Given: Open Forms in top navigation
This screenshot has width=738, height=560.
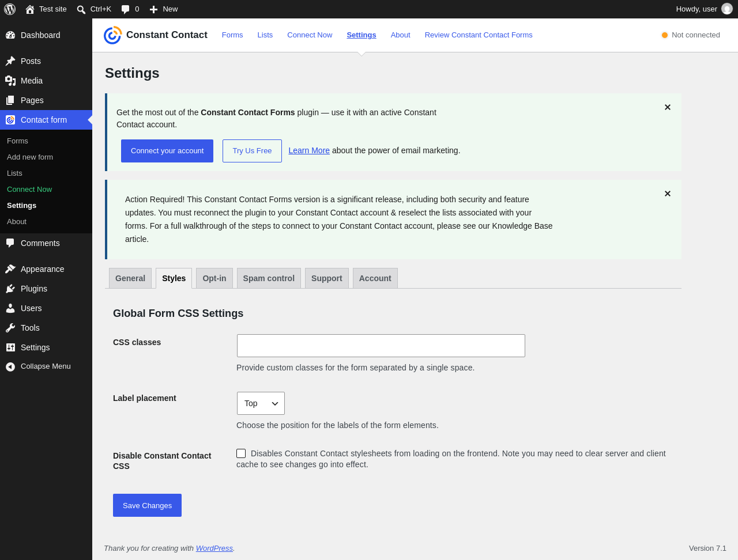Looking at the screenshot, I should [232, 35].
